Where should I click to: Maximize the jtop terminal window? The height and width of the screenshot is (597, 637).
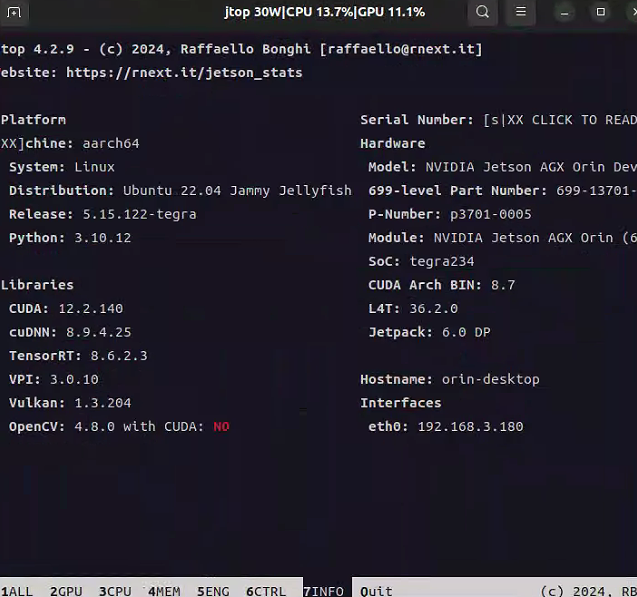[x=600, y=12]
